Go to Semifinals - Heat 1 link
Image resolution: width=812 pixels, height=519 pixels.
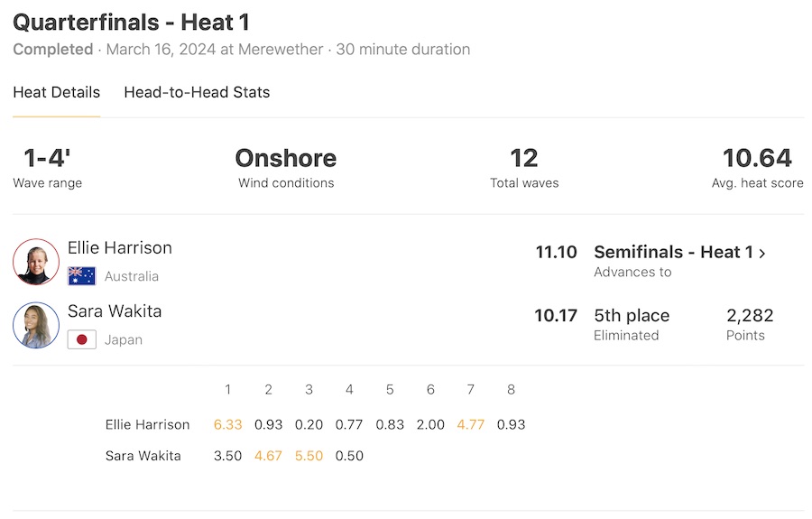pyautogui.click(x=673, y=252)
